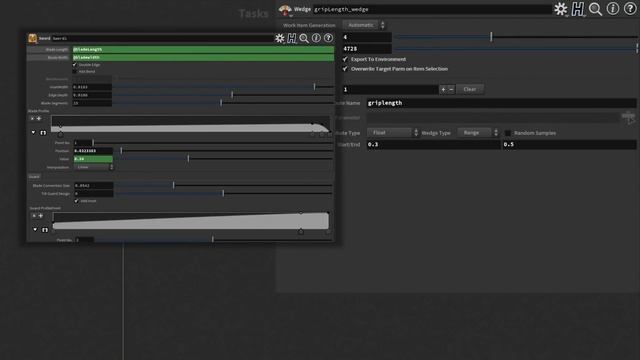
Task: Adjust the ramp point Value slider
Action: [224, 159]
